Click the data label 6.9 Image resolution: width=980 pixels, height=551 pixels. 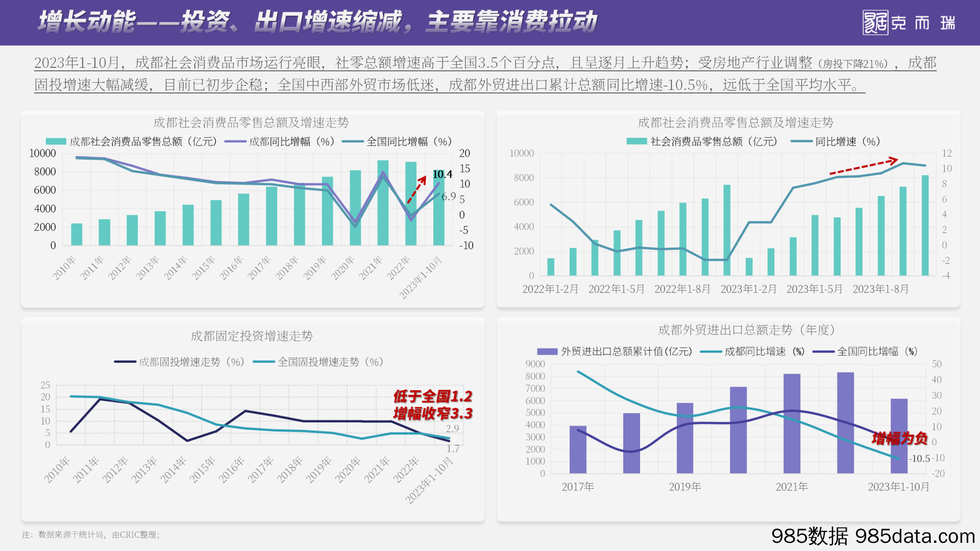coord(448,196)
